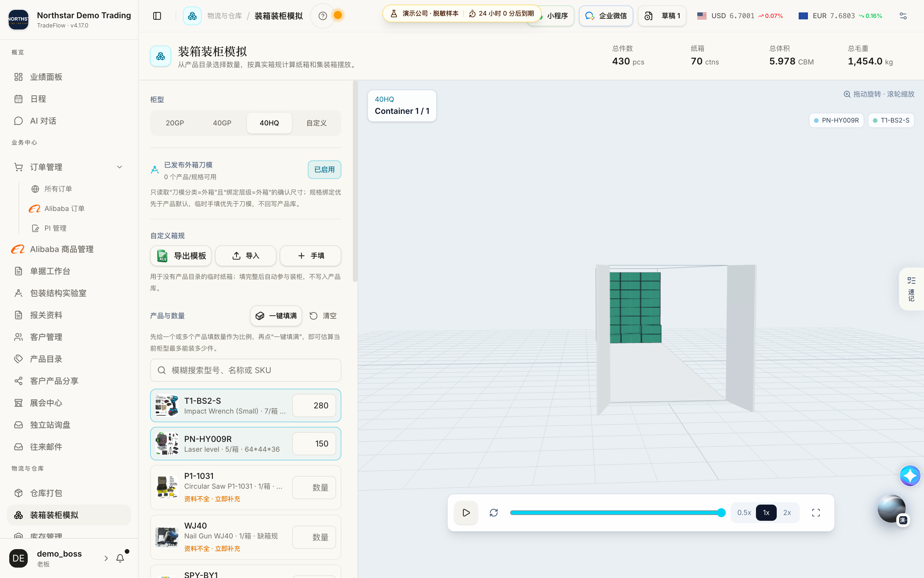This screenshot has height=578, width=924.
Task: Select the 40HQ container type
Action: click(269, 123)
